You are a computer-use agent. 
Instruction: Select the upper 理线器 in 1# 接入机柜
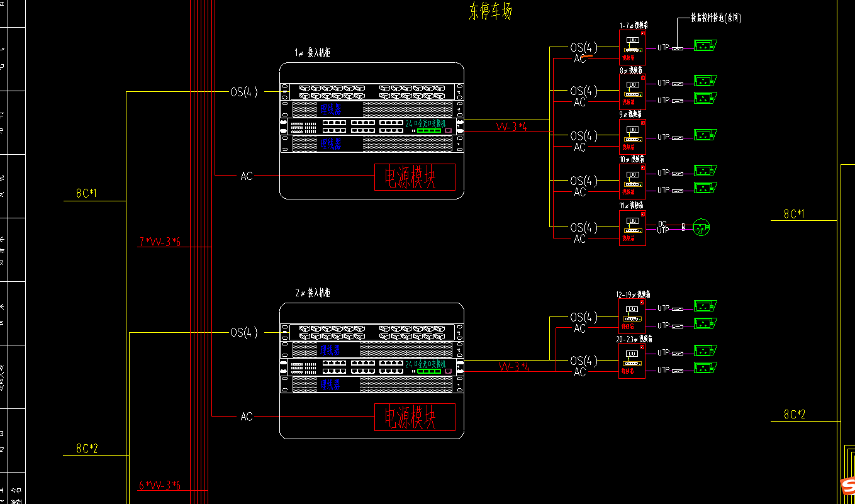tap(371, 109)
